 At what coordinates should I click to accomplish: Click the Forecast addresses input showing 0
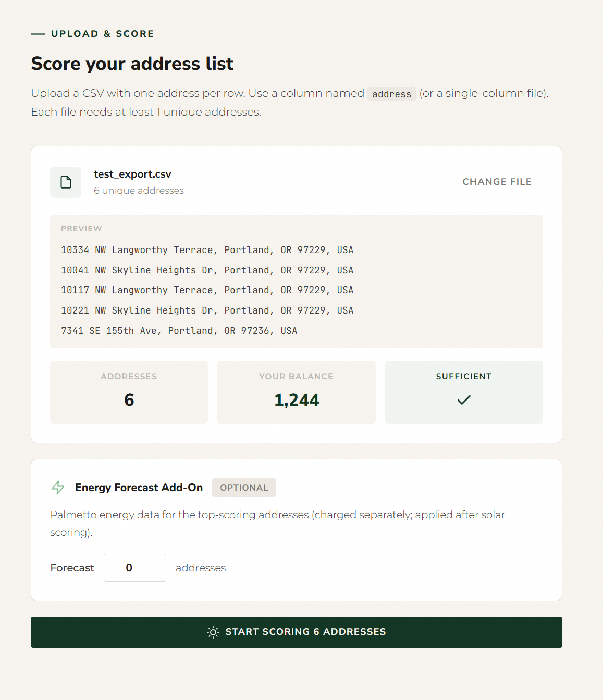[x=134, y=568]
